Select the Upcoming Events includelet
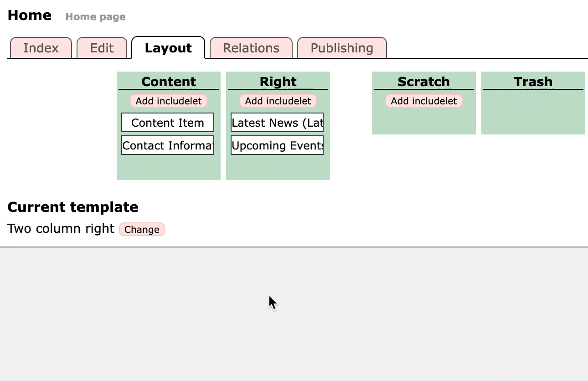Image resolution: width=588 pixels, height=381 pixels. [x=277, y=145]
